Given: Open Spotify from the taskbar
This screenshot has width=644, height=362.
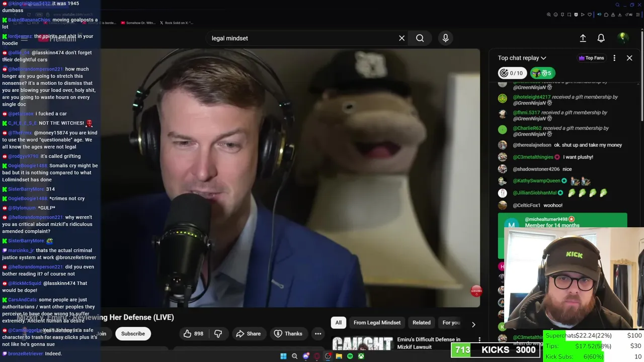Looking at the screenshot, I should pos(350,356).
